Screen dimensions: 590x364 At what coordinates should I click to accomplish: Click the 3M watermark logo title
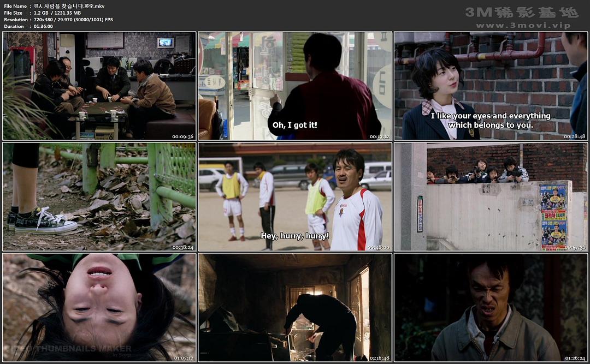click(x=522, y=12)
